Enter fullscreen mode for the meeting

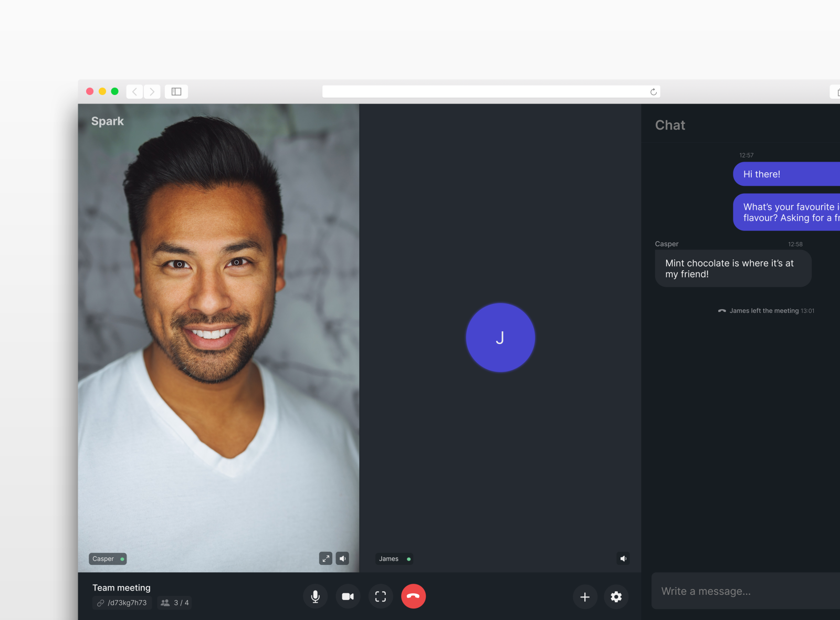[x=381, y=596]
